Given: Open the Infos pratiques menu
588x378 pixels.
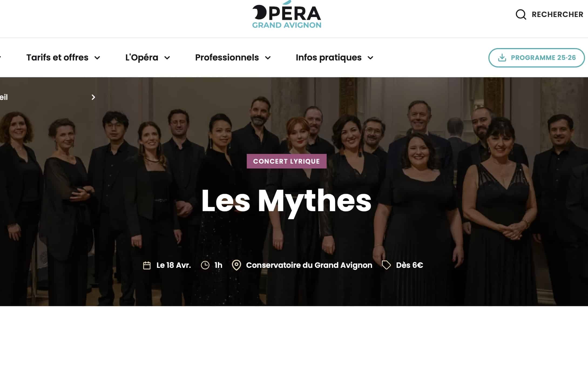Looking at the screenshot, I should click(329, 58).
